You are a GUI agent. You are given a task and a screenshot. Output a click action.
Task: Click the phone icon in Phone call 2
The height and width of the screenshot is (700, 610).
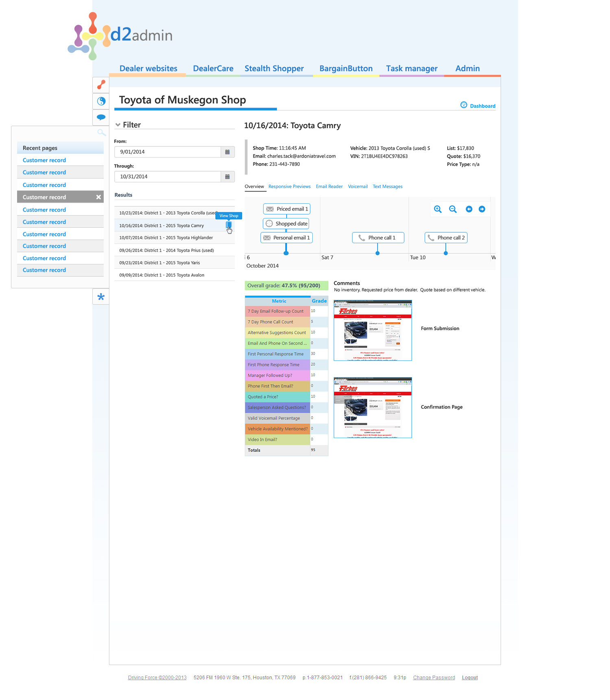click(x=431, y=238)
